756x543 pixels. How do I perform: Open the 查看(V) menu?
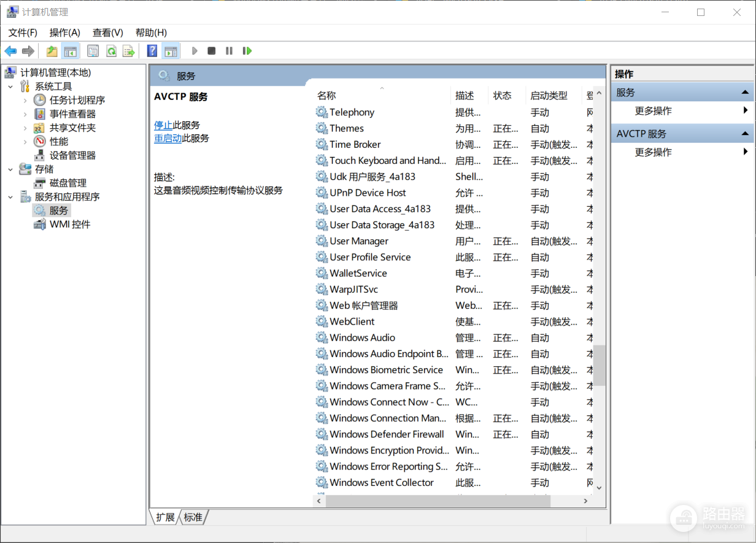[108, 33]
